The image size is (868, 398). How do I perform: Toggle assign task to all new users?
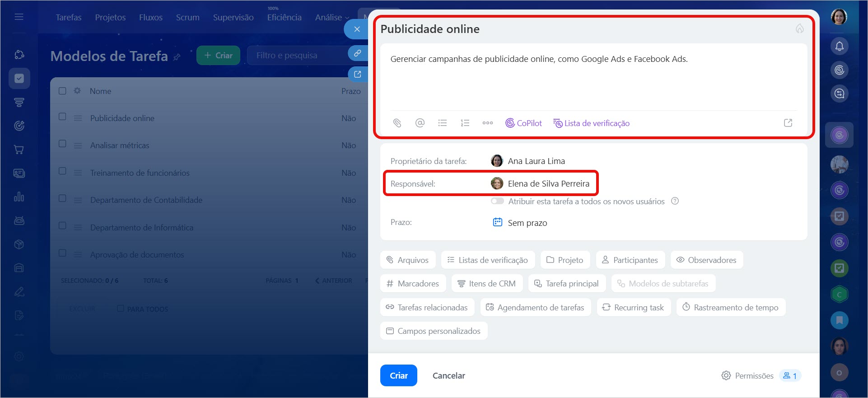(x=497, y=201)
